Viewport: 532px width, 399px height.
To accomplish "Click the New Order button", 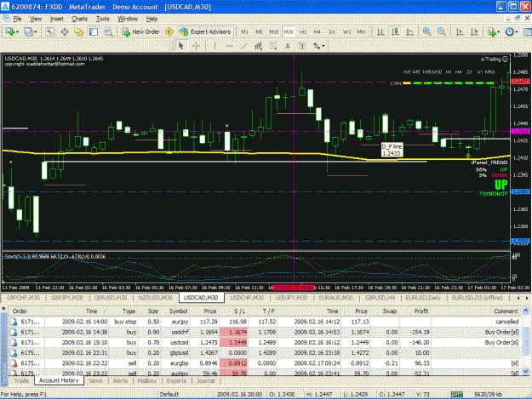I will 141,31.
